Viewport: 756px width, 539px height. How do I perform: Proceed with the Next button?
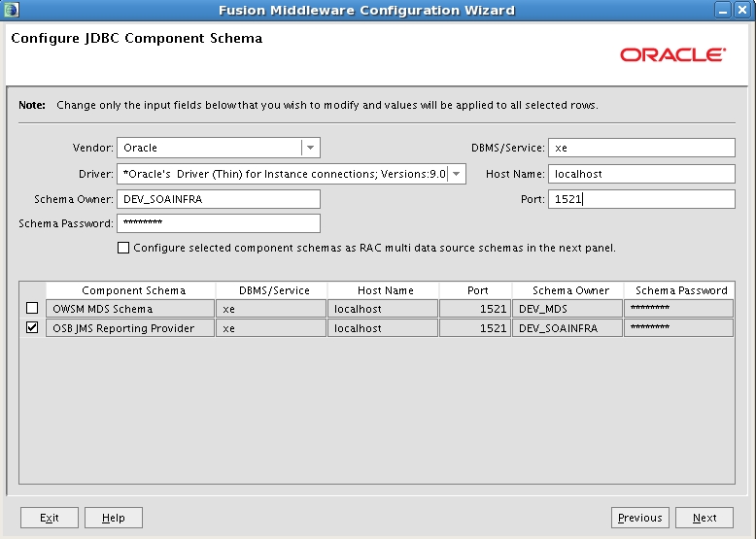(x=704, y=518)
